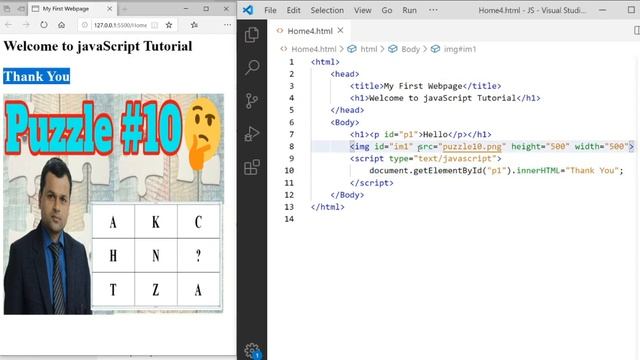Click the VS Code logo icon
The image size is (640, 360).
point(248,10)
